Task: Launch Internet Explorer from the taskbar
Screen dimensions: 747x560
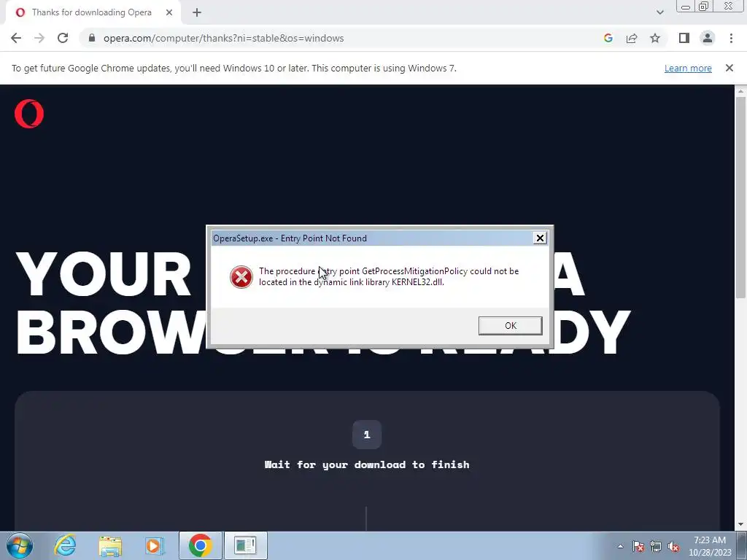Action: pos(65,545)
